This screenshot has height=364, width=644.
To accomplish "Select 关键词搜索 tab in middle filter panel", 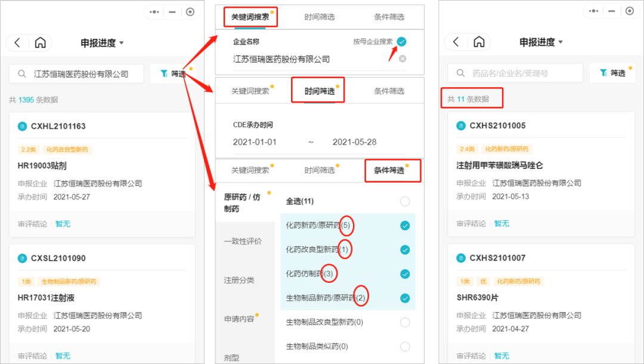I will (x=250, y=91).
